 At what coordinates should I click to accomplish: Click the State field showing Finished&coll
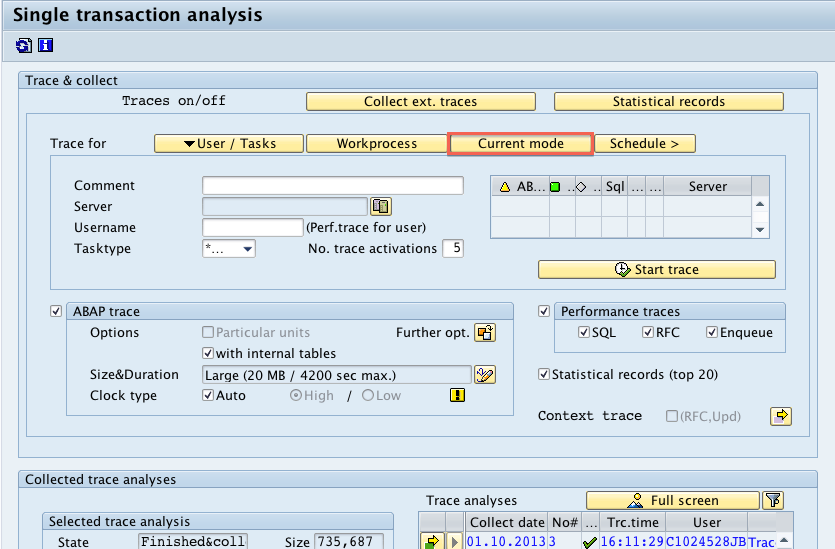[x=193, y=542]
